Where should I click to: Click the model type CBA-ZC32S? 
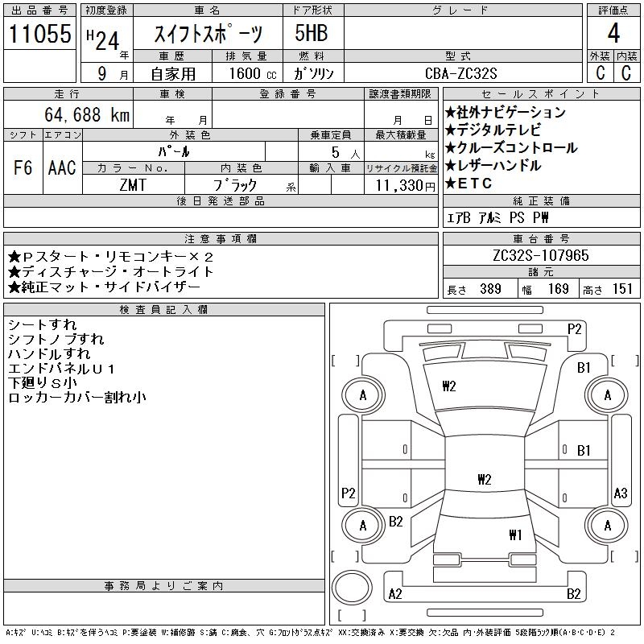(x=461, y=73)
